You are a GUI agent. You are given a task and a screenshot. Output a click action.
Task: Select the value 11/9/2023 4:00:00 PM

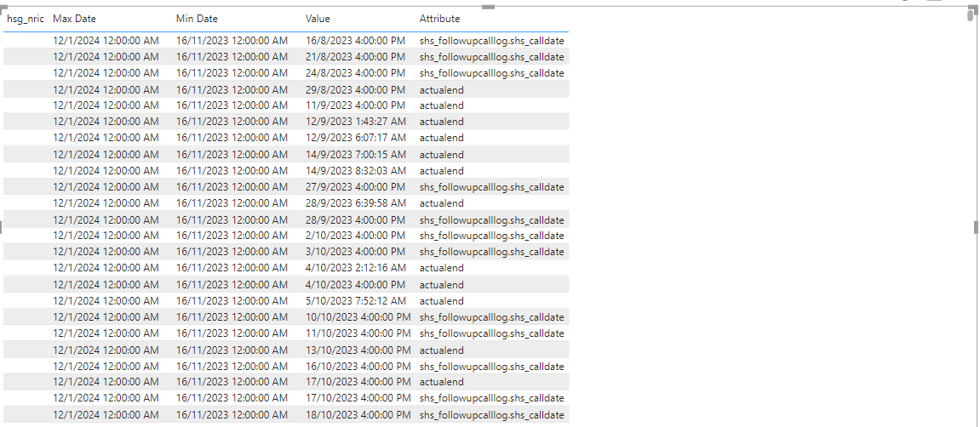[x=355, y=105]
